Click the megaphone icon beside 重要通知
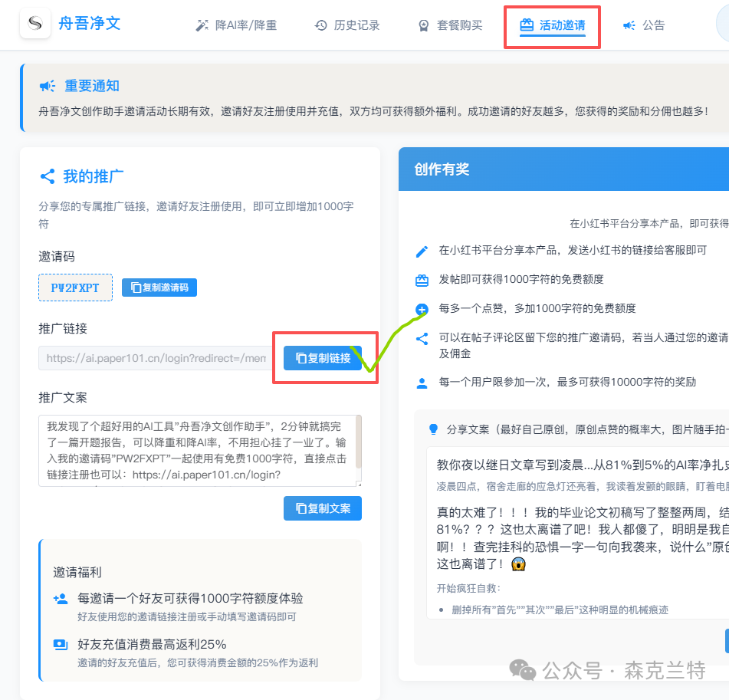729x700 pixels. [48, 86]
